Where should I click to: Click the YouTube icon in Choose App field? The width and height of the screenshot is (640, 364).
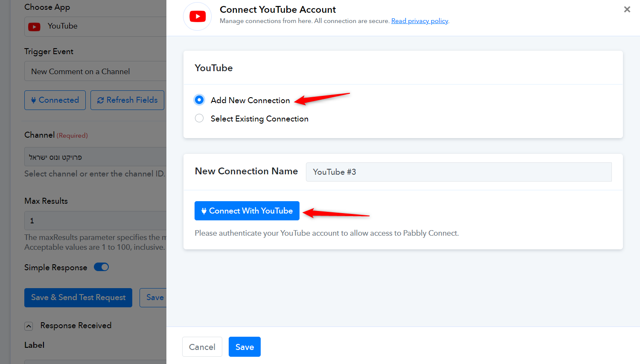pos(34,26)
